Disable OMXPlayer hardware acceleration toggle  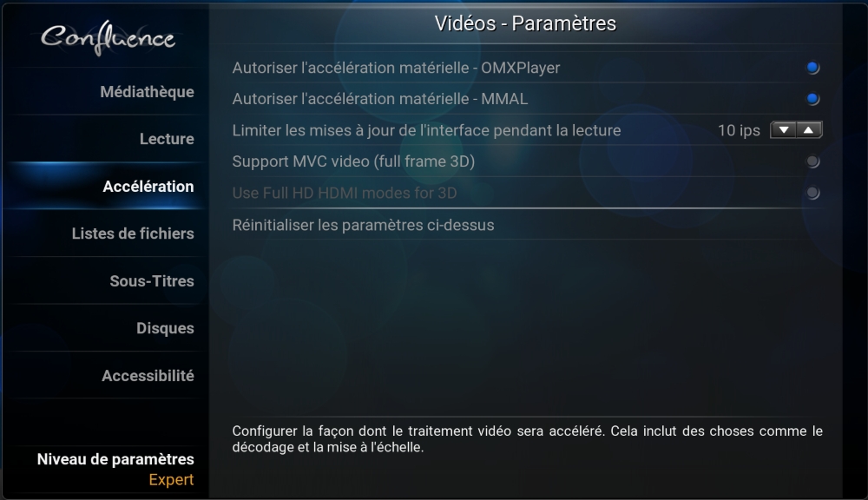click(x=812, y=68)
